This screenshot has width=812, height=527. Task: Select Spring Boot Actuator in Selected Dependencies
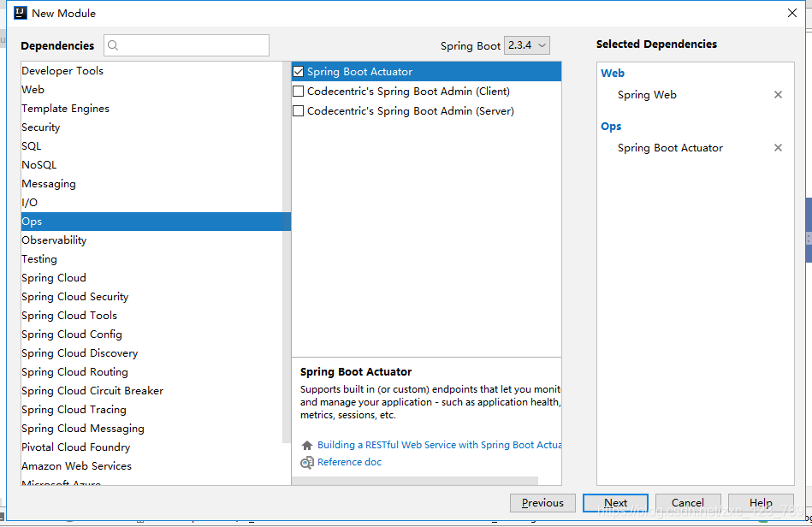coord(670,148)
